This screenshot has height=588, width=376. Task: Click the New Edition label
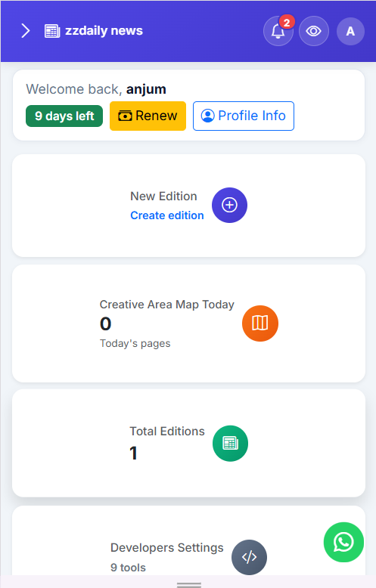pos(163,196)
